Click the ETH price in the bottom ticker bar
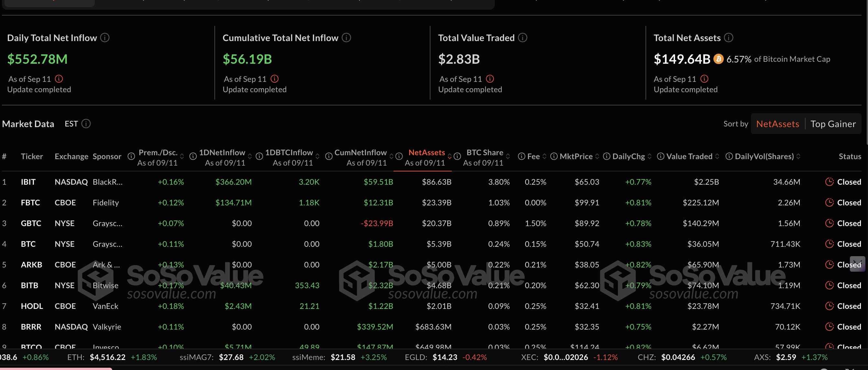This screenshot has height=370, width=868. [107, 357]
